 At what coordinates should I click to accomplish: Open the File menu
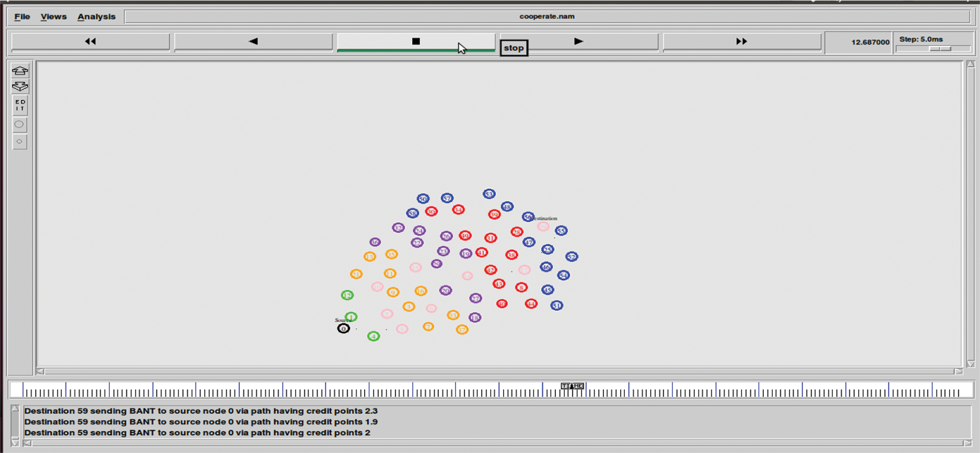tap(22, 17)
